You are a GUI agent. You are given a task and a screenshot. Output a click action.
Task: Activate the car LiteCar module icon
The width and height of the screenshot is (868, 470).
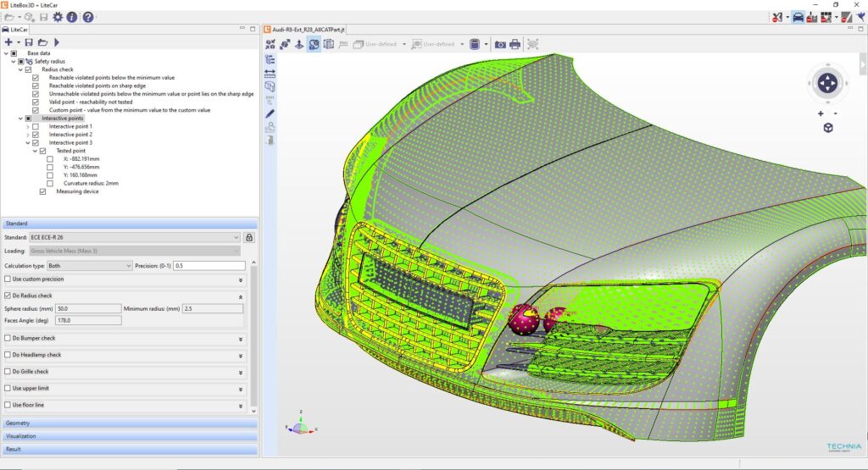tap(798, 17)
